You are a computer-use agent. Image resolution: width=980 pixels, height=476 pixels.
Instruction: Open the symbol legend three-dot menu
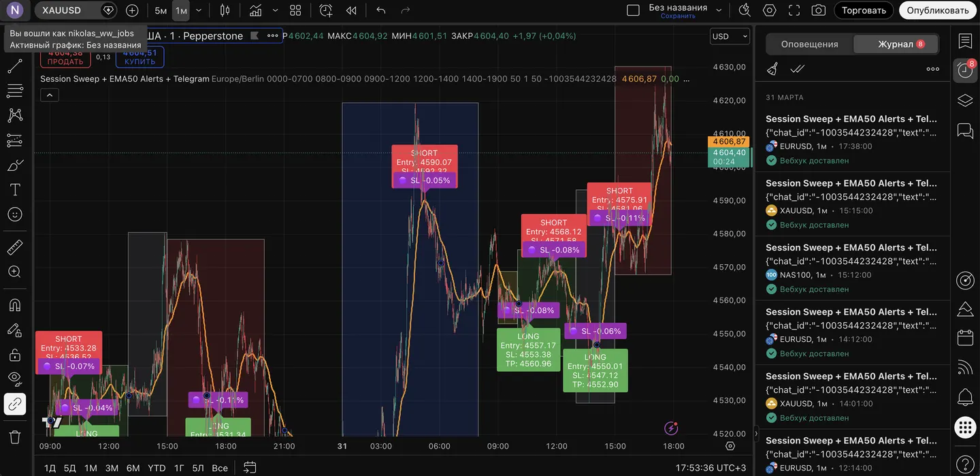[273, 35]
